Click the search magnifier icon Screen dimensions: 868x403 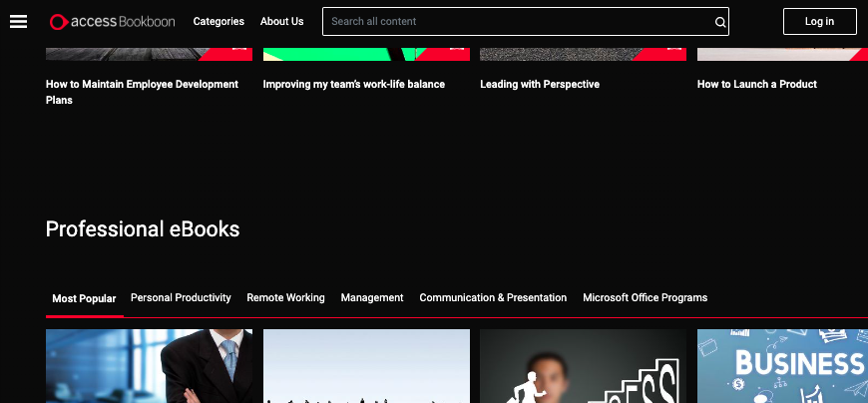tap(720, 22)
